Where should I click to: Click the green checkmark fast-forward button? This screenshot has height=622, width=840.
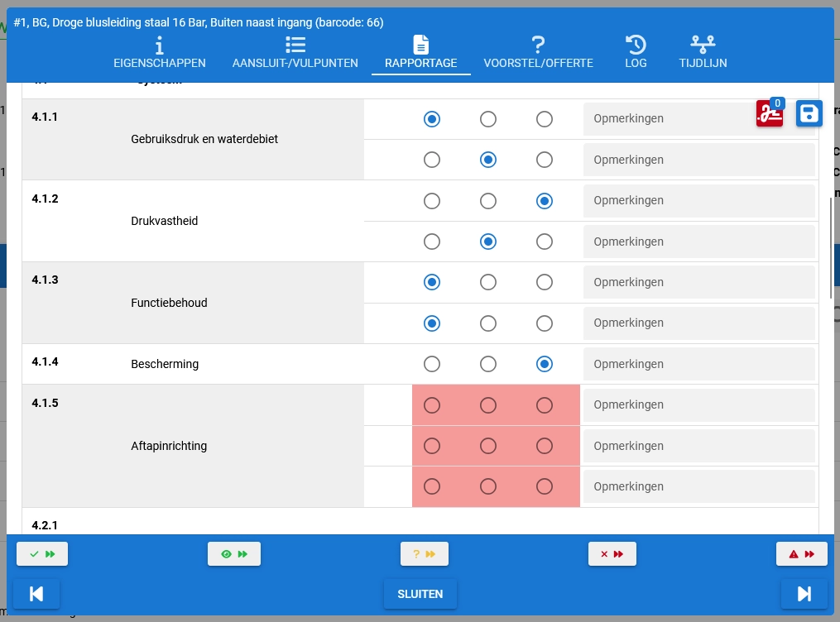[42, 554]
